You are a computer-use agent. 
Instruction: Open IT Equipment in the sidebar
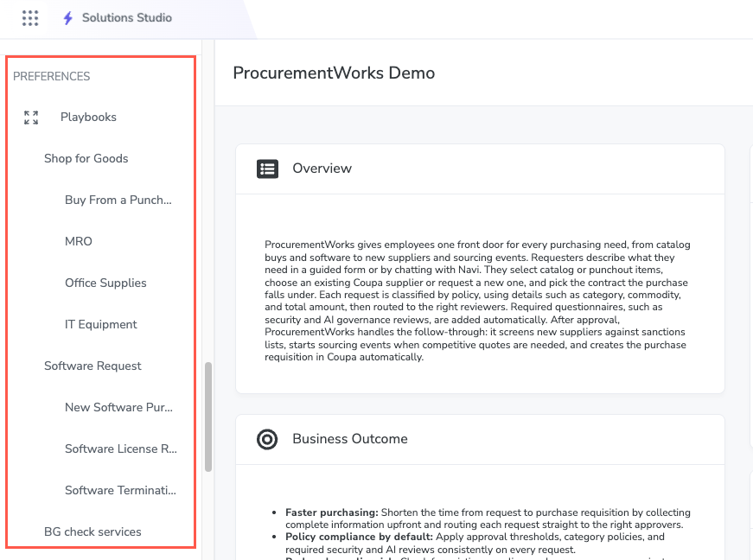tap(101, 324)
